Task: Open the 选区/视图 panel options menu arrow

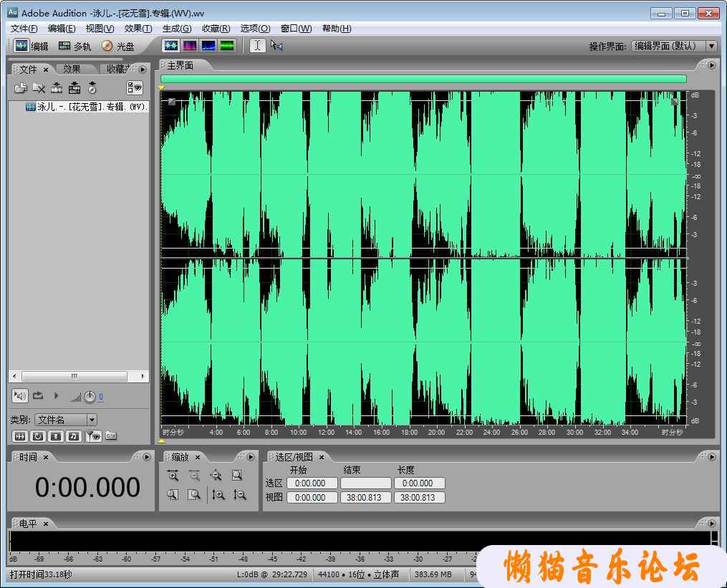Action: (712, 457)
